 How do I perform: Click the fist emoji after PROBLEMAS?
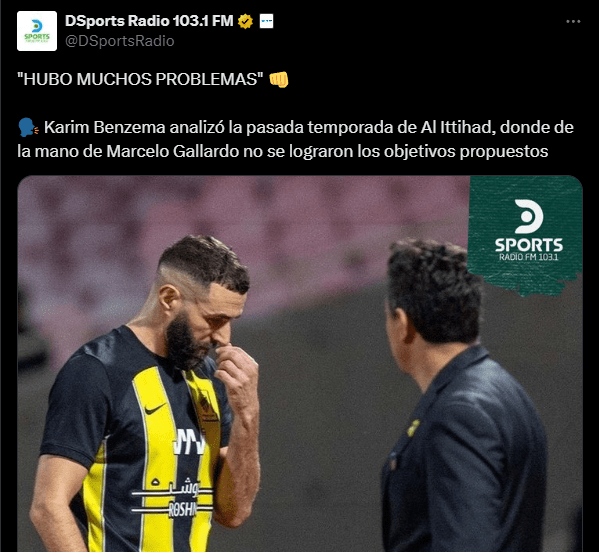[x=279, y=79]
